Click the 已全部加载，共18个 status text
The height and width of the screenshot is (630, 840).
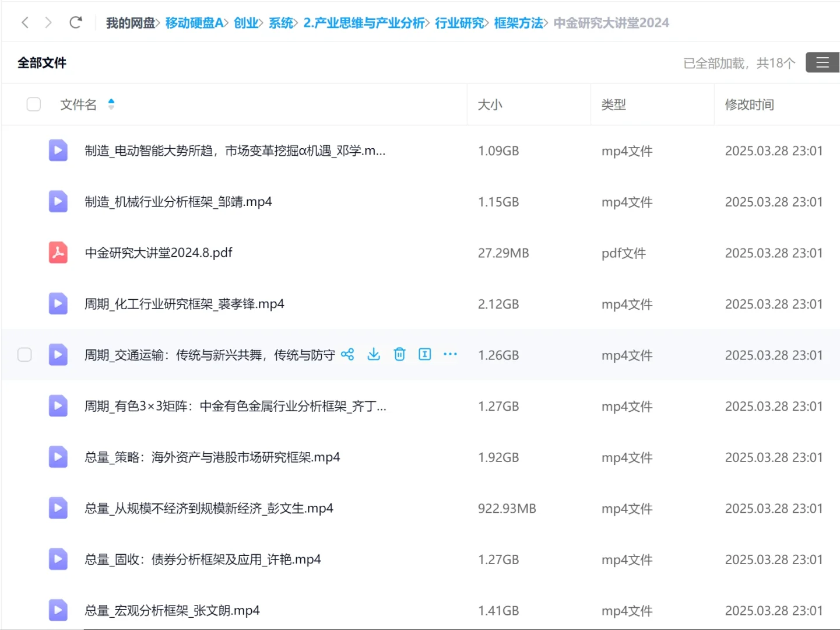pos(739,63)
